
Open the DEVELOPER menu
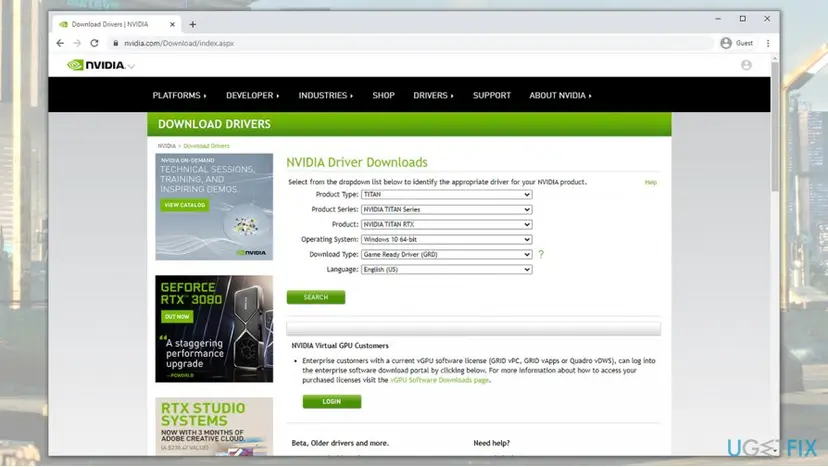click(x=252, y=96)
